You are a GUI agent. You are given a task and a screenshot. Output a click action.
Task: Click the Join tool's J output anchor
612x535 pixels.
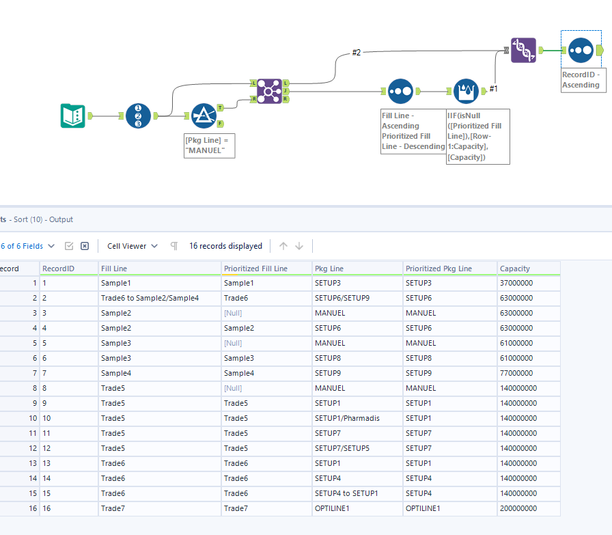point(286,91)
